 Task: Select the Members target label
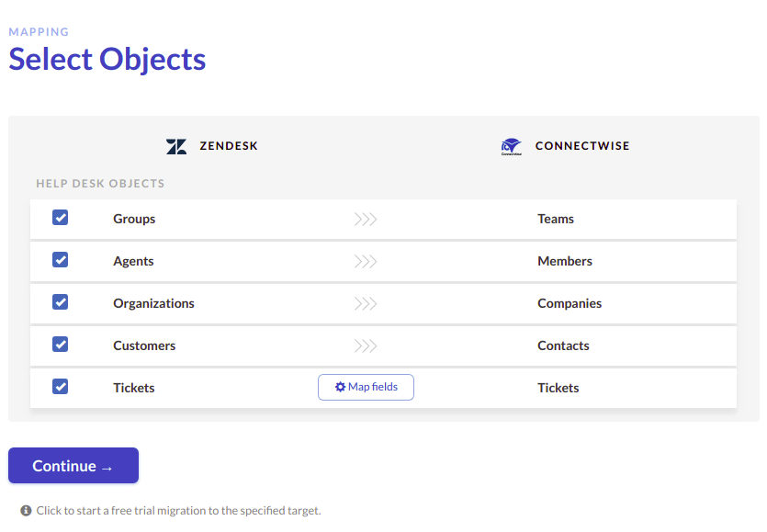565,261
